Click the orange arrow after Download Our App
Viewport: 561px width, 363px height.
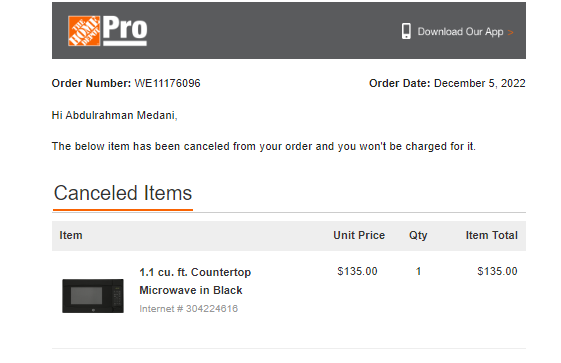coord(511,33)
